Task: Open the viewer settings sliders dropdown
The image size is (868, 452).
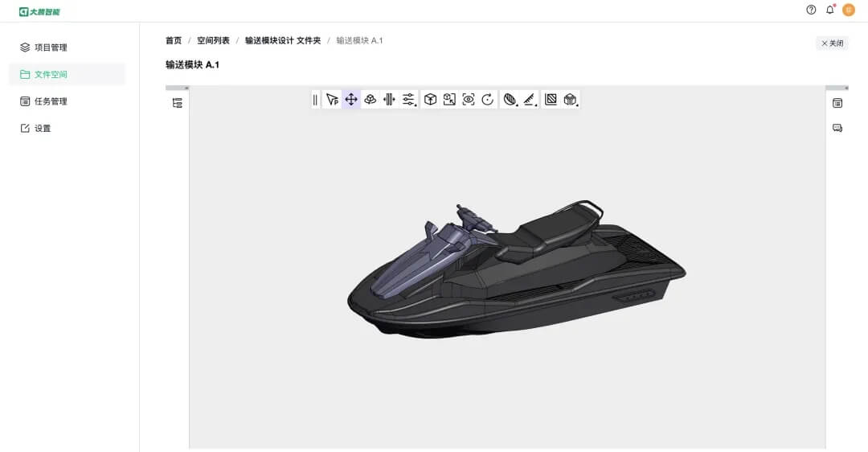Action: [408, 100]
